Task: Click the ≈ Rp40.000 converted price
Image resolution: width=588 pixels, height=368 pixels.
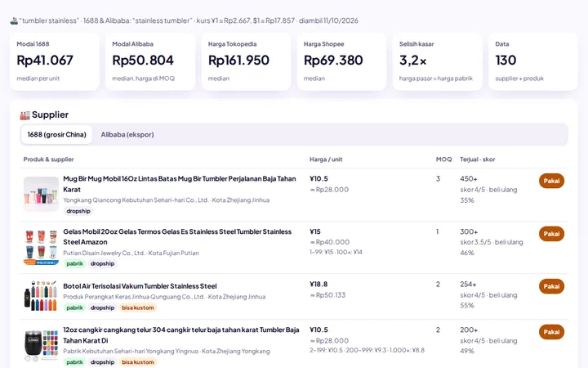Action: 329,242
